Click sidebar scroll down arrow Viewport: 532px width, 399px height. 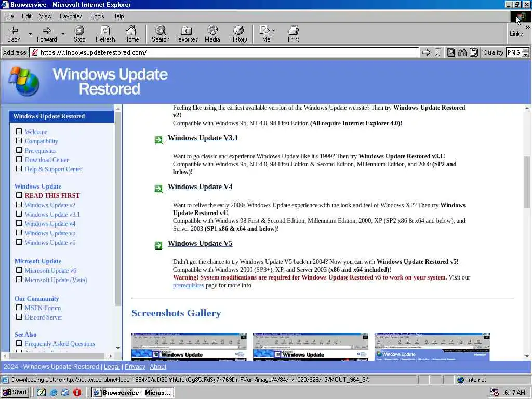[x=118, y=348]
